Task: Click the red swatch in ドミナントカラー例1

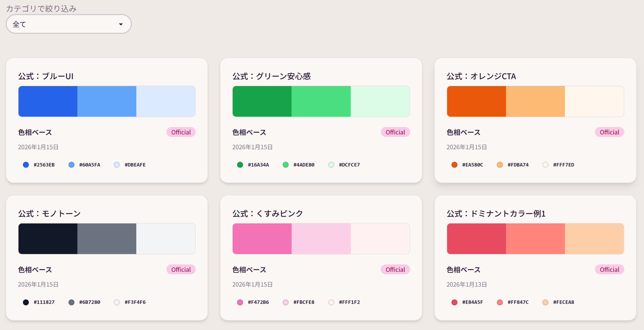Action: pyautogui.click(x=476, y=238)
